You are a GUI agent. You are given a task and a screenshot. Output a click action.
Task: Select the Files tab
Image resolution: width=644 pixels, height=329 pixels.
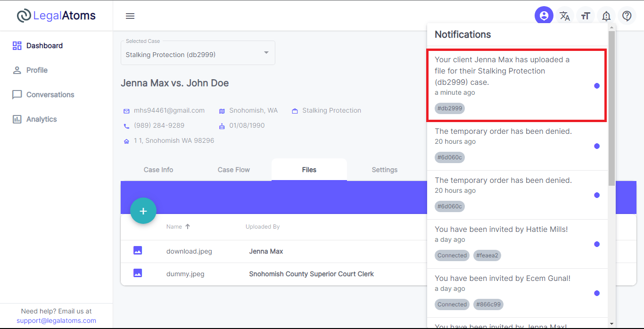[x=309, y=170]
